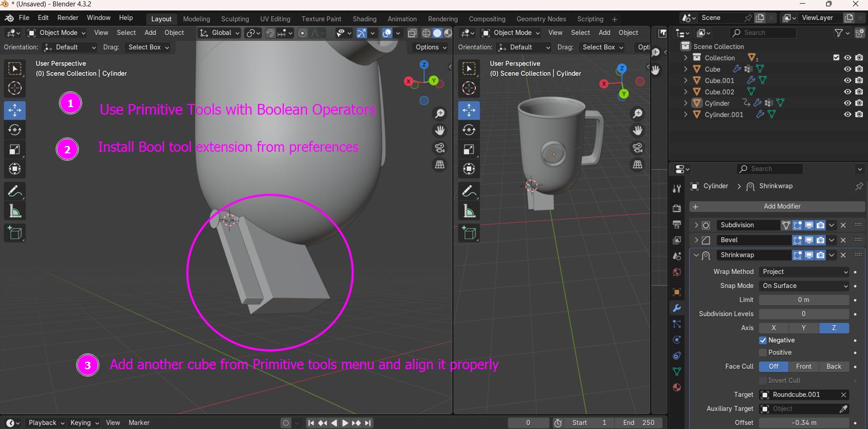The height and width of the screenshot is (429, 868).
Task: Choose the Measure tool in left viewport
Action: point(15,211)
